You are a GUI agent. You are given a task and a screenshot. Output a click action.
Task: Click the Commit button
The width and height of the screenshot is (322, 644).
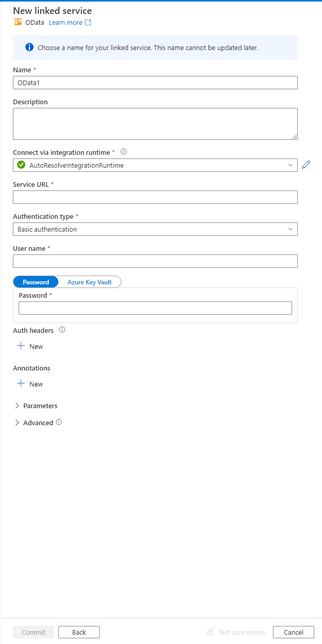pyautogui.click(x=33, y=632)
